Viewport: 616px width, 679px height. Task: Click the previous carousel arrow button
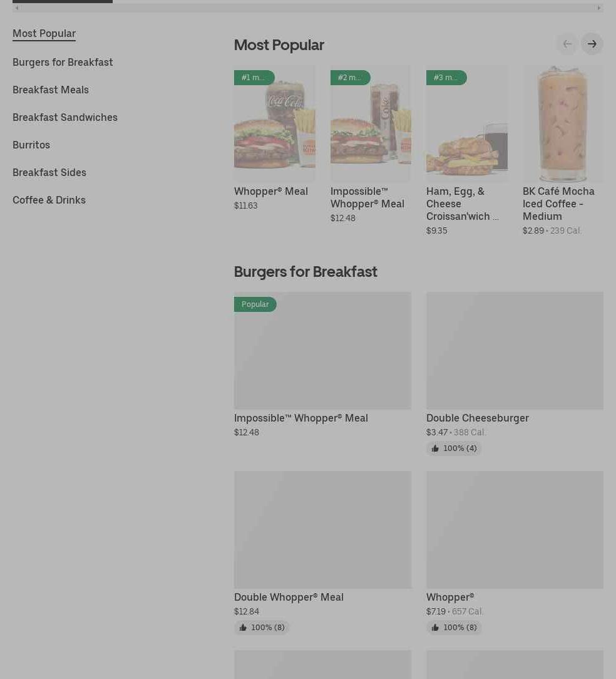pyautogui.click(x=567, y=44)
